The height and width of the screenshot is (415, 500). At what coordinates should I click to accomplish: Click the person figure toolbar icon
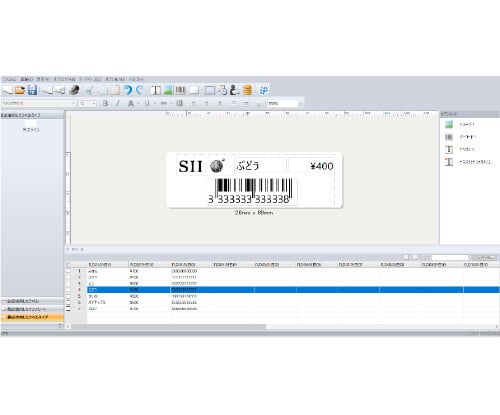pyautogui.click(x=235, y=90)
